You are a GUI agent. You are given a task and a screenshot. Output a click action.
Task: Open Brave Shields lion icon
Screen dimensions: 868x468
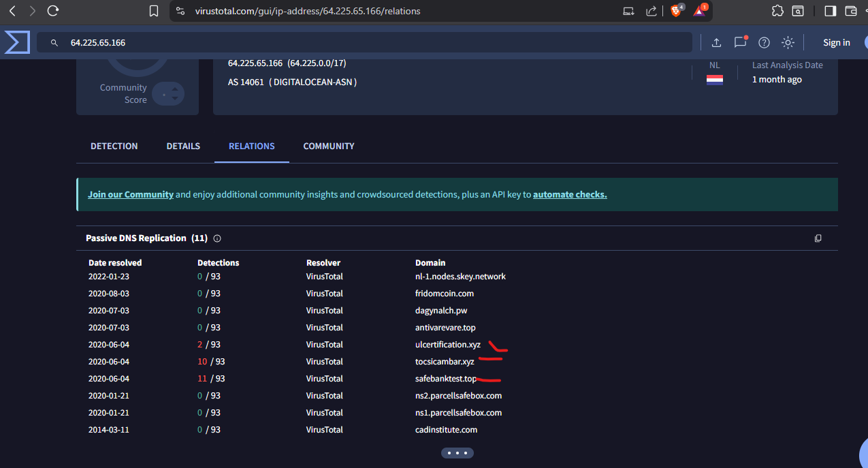pos(676,11)
